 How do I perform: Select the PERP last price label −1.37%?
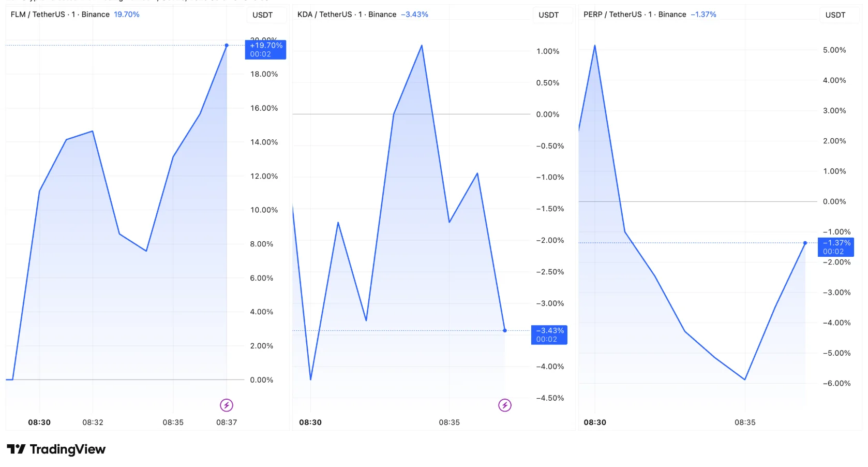pos(835,247)
